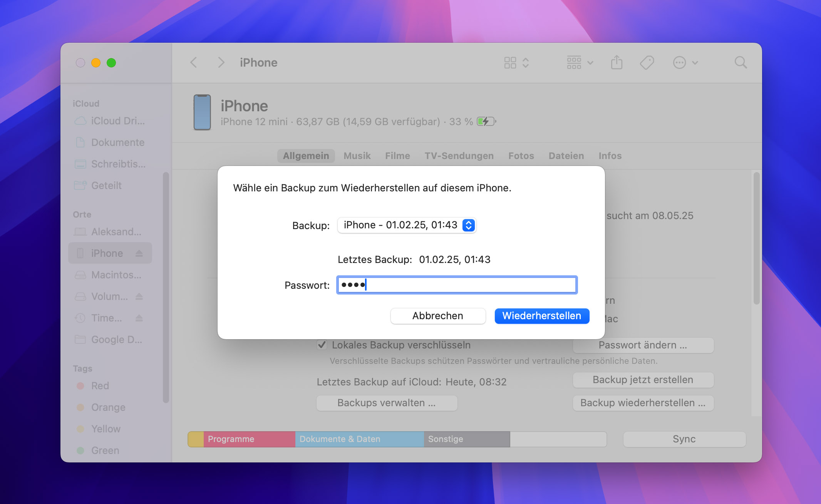This screenshot has width=821, height=504.
Task: Open the Backup selection popup
Action: coord(407,225)
